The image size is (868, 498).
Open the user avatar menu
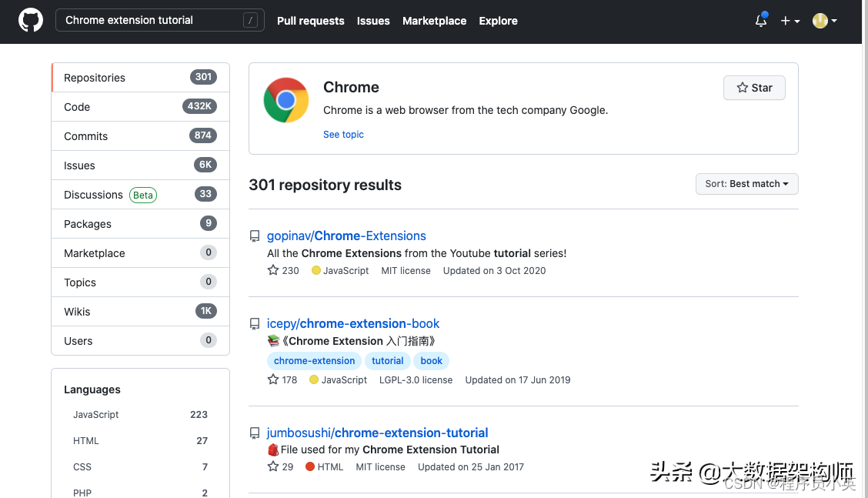click(824, 21)
